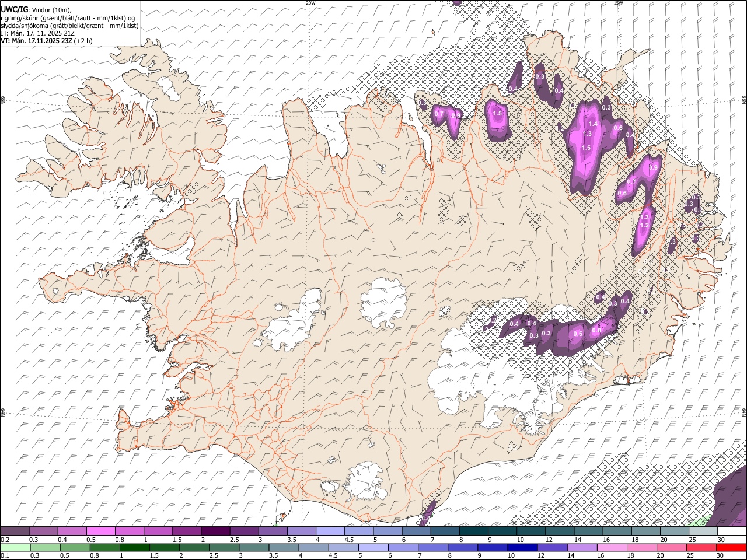Pick lower legend swatch between 25 and 30
This screenshot has width=747, height=560.
coord(700,547)
